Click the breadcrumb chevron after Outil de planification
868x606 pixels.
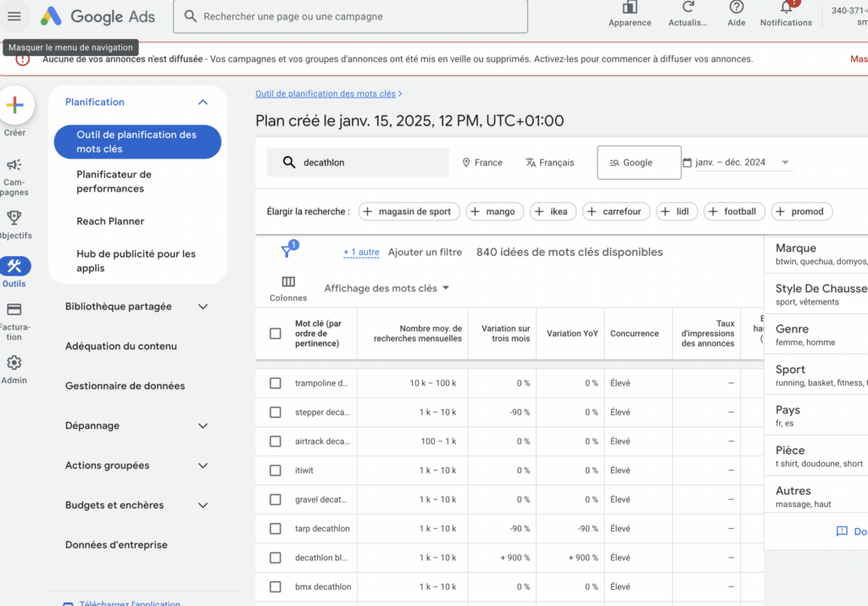400,94
